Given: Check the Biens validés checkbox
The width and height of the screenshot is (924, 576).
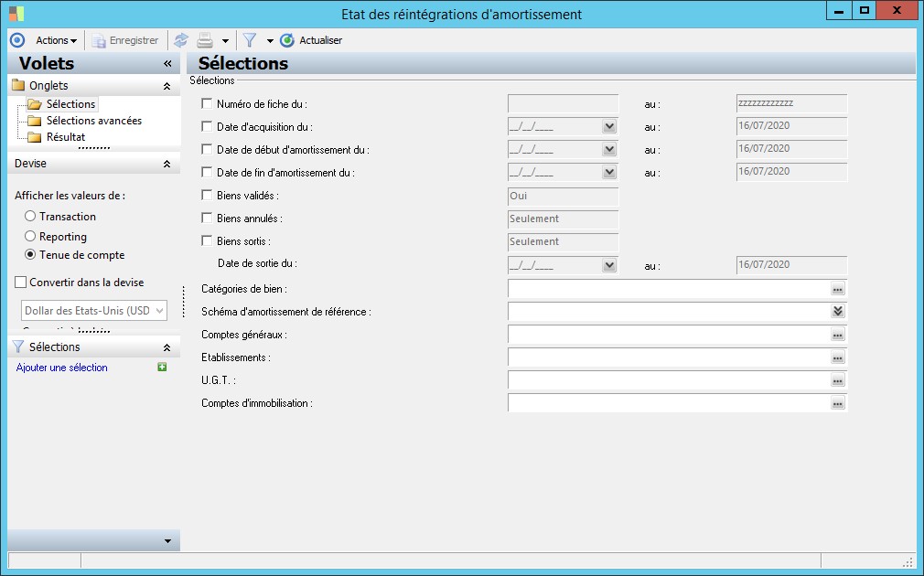Looking at the screenshot, I should pos(207,195).
